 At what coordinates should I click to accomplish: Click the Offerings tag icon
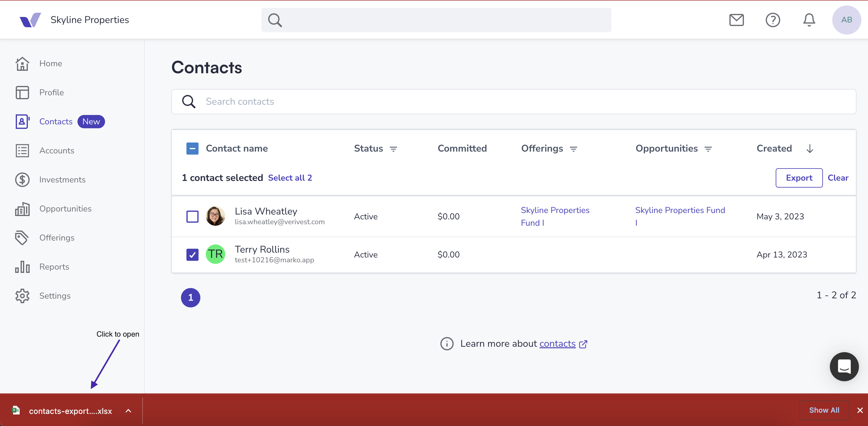coord(21,238)
